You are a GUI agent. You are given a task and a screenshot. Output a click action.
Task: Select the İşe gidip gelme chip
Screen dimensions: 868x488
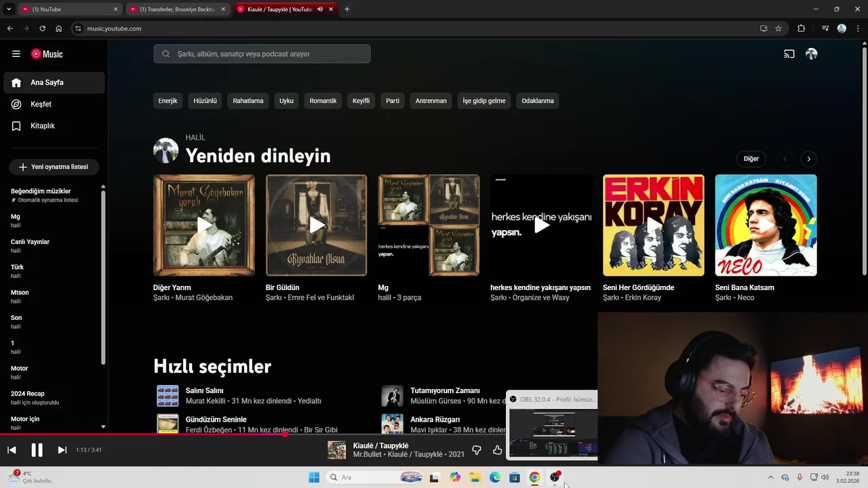point(484,101)
